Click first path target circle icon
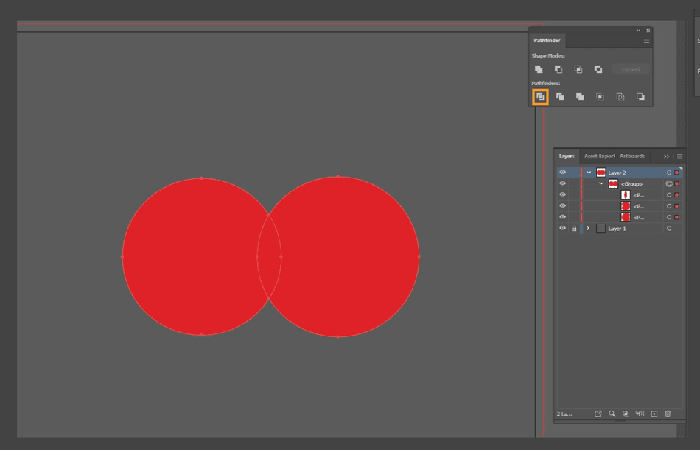Viewport: 700px width, 450px height. 669,195
